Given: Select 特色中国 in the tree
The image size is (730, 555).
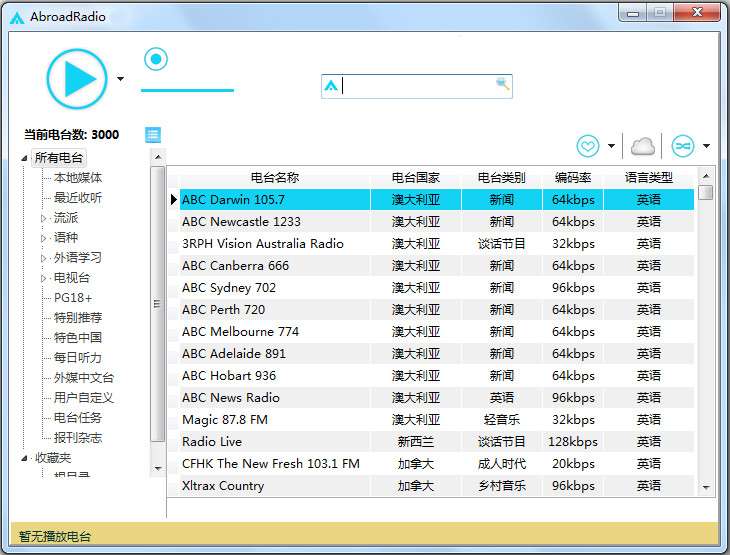Looking at the screenshot, I should [x=78, y=338].
